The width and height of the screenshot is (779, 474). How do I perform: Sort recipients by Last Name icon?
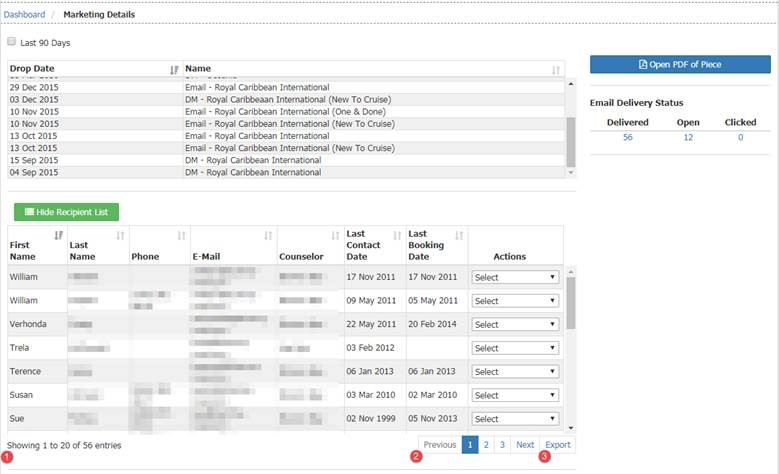(x=120, y=235)
